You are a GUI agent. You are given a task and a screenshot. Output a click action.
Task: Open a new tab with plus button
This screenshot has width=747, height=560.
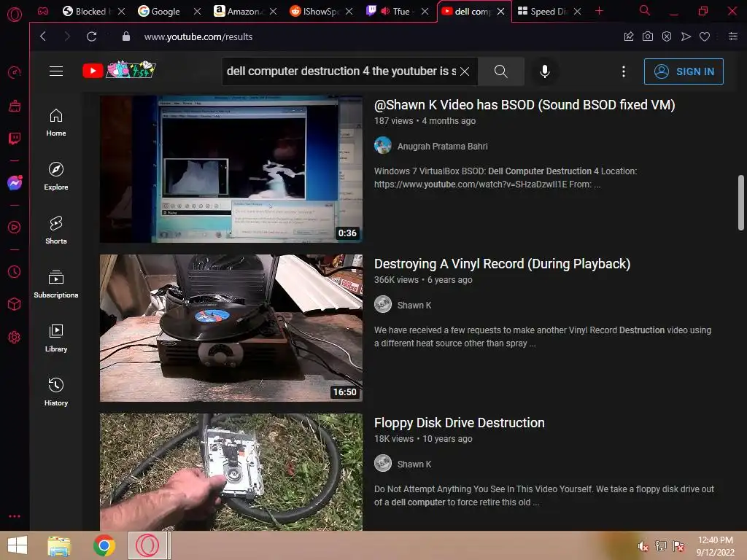click(599, 11)
